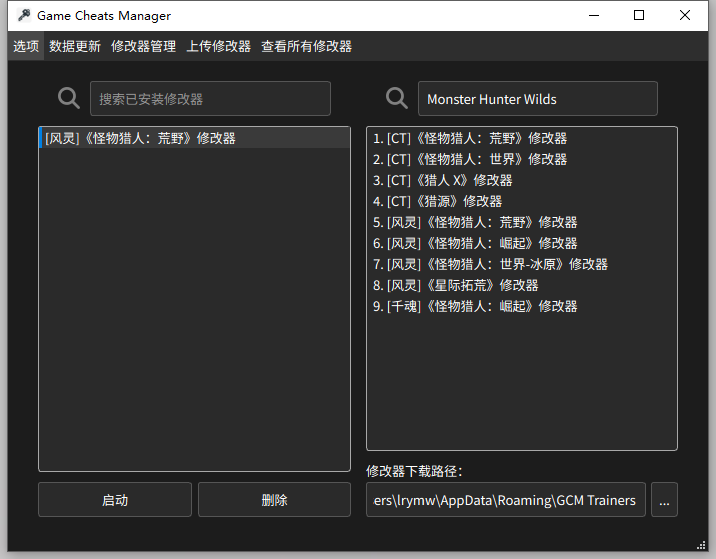Image resolution: width=716 pixels, height=559 pixels.
Task: Click the Game Cheats Manager title bar icon
Action: point(23,15)
